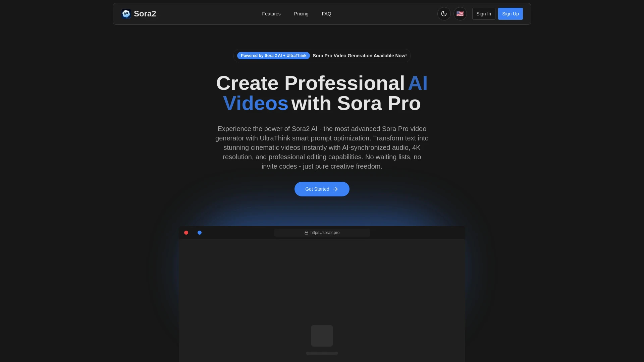Click the https://sora2.pro address field
This screenshot has height=362, width=644.
pos(322,233)
